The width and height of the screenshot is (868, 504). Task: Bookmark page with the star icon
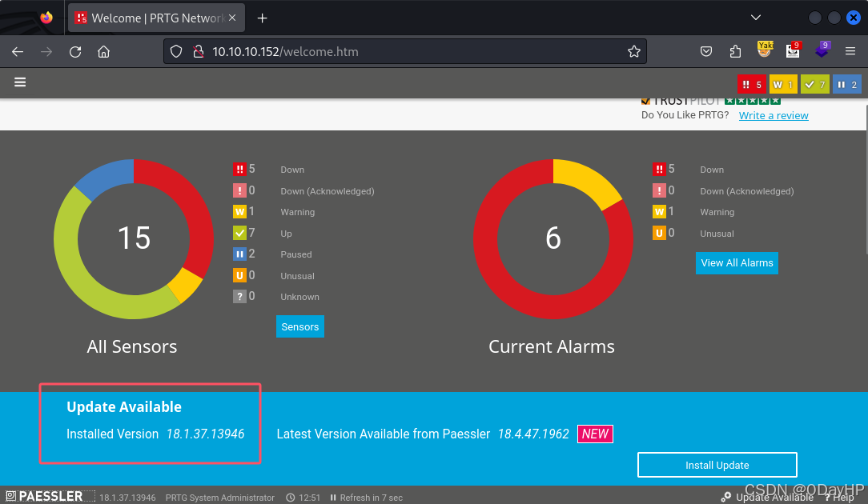[634, 51]
